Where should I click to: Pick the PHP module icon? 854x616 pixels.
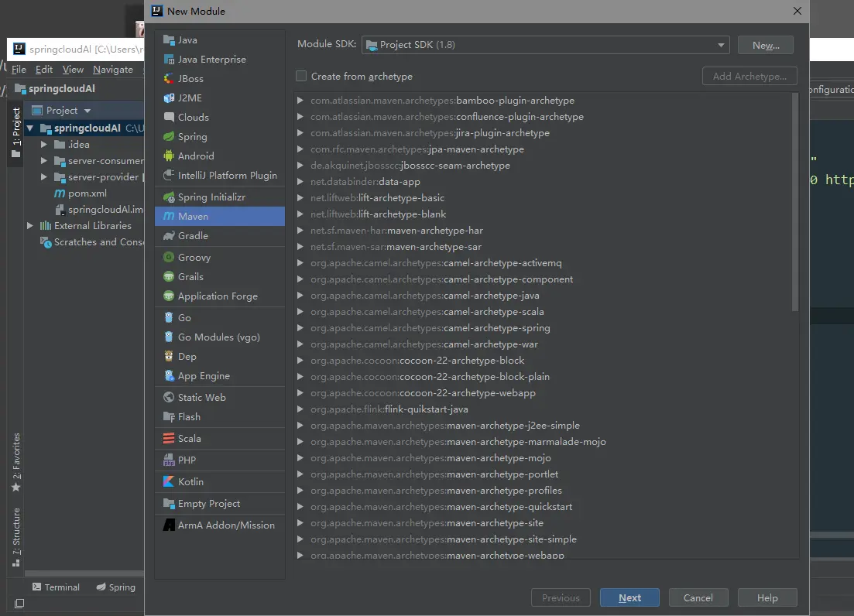click(169, 460)
